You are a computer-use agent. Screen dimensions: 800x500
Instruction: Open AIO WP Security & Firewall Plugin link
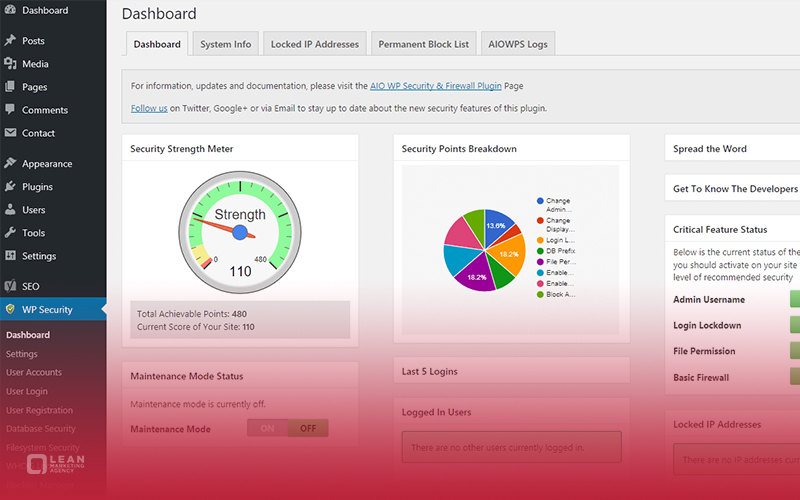436,86
